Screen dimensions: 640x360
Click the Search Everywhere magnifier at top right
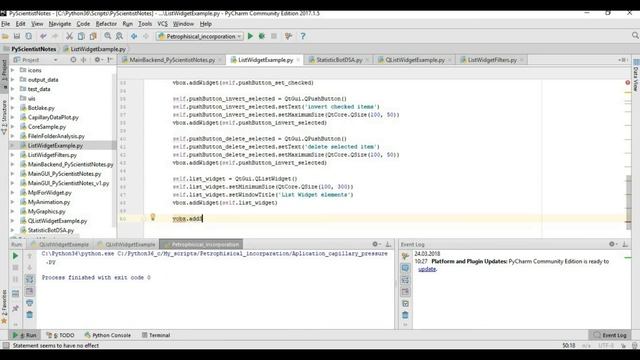pos(635,36)
